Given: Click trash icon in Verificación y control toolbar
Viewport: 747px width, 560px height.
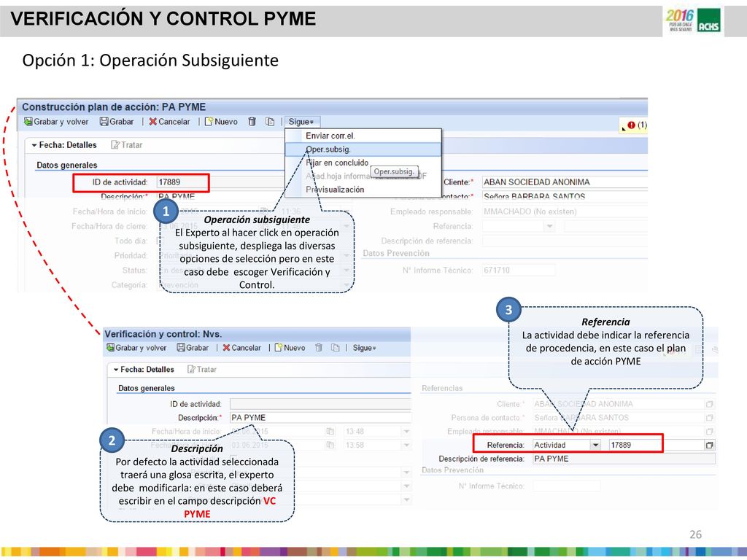Looking at the screenshot, I should [x=320, y=348].
